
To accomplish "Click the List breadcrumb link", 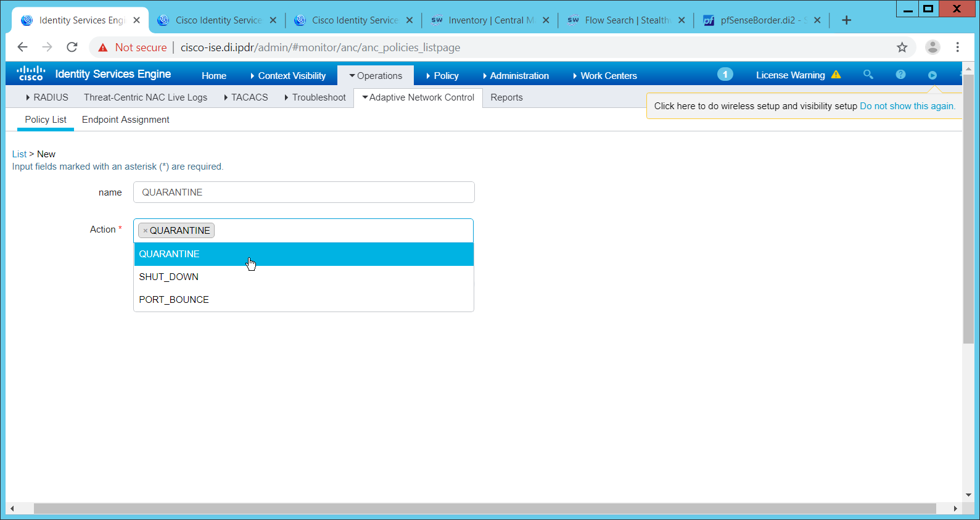I will click(19, 154).
